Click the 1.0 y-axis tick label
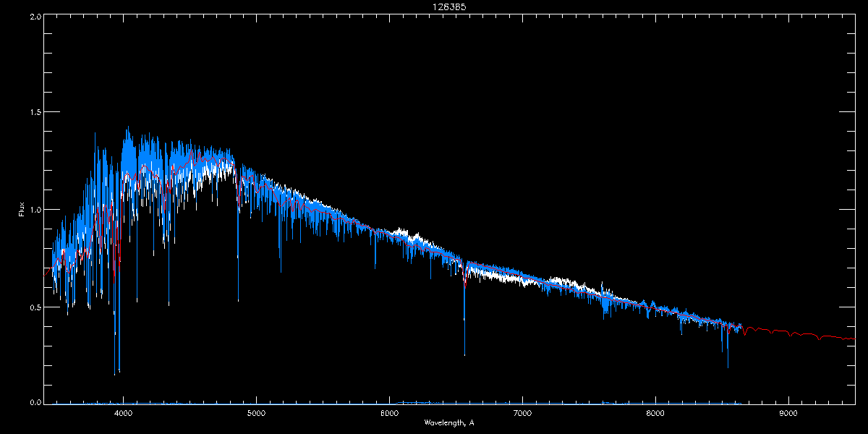The width and height of the screenshot is (868, 434). point(35,210)
